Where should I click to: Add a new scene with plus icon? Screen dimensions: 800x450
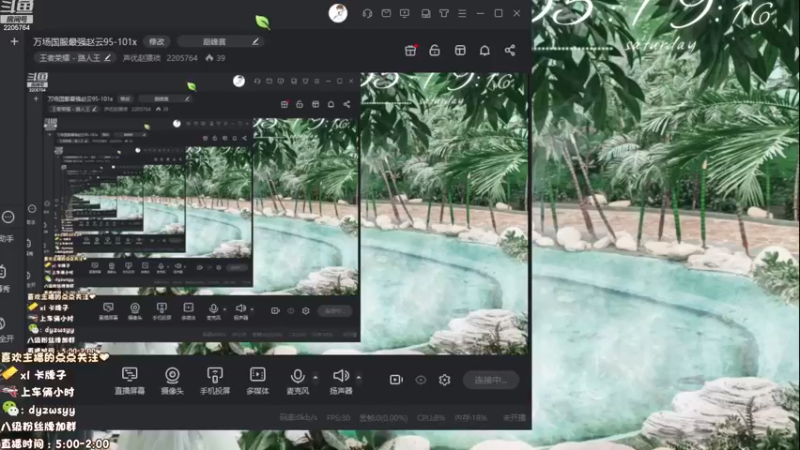pos(14,42)
